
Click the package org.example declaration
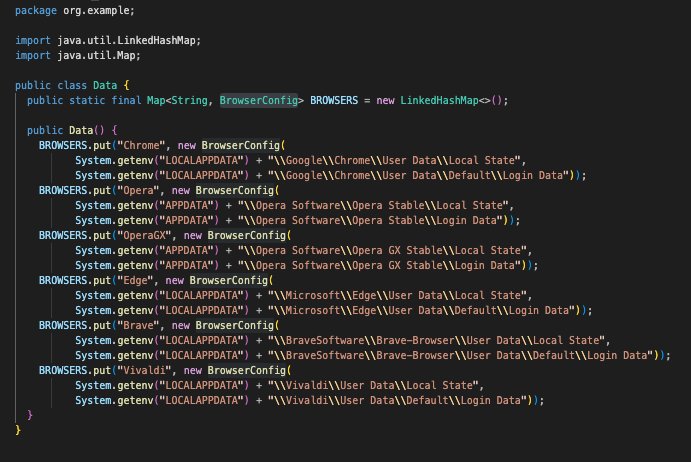[x=74, y=9]
